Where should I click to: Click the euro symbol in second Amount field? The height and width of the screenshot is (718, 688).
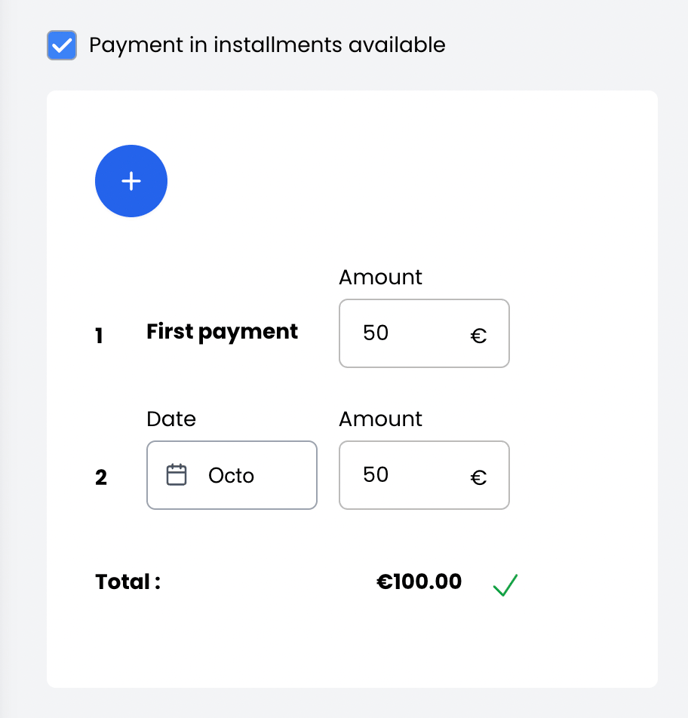pyautogui.click(x=479, y=477)
